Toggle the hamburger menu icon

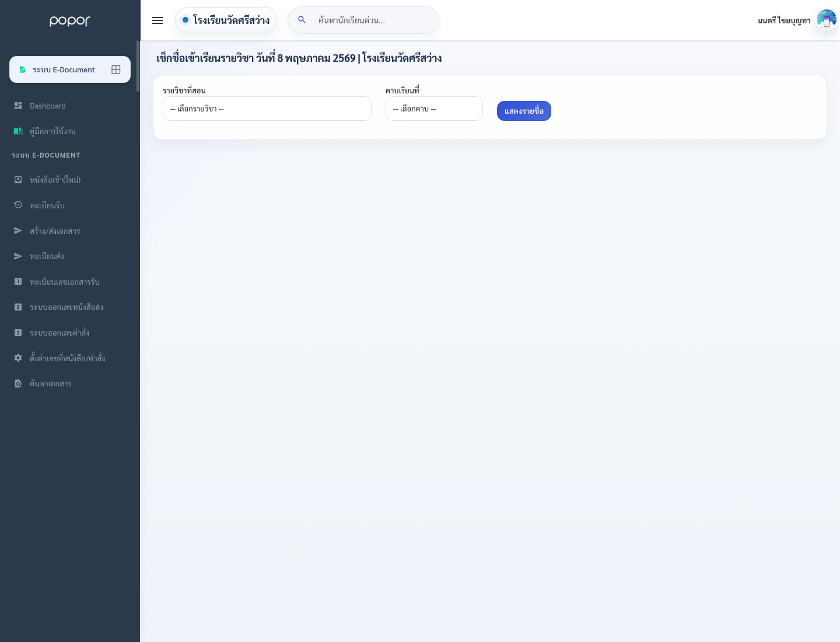[157, 20]
